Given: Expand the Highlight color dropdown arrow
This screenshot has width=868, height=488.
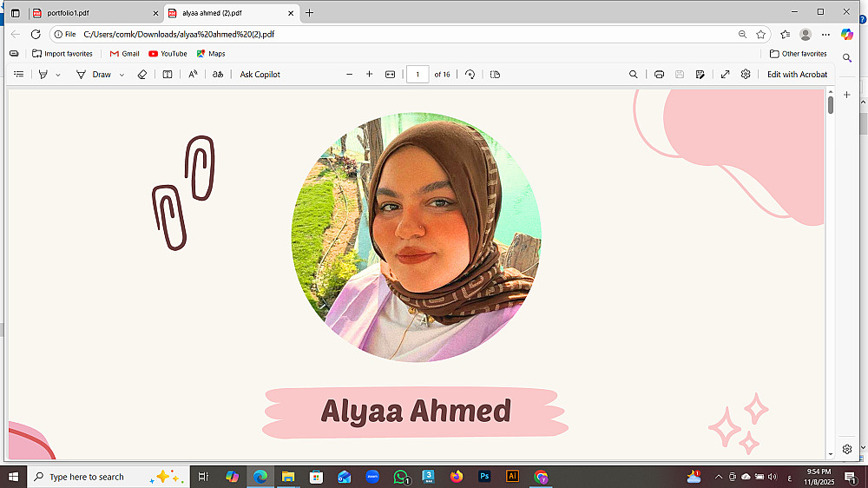Looking at the screenshot, I should point(57,75).
